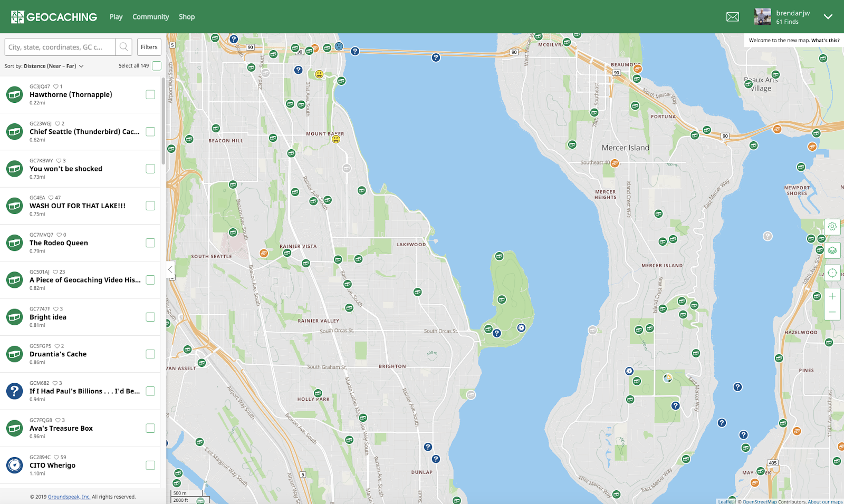Click the location search input field
The width and height of the screenshot is (844, 504).
[60, 47]
